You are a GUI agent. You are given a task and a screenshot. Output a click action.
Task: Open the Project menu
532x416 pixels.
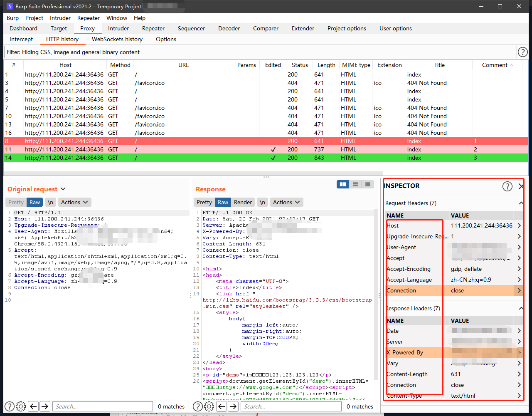pos(34,18)
